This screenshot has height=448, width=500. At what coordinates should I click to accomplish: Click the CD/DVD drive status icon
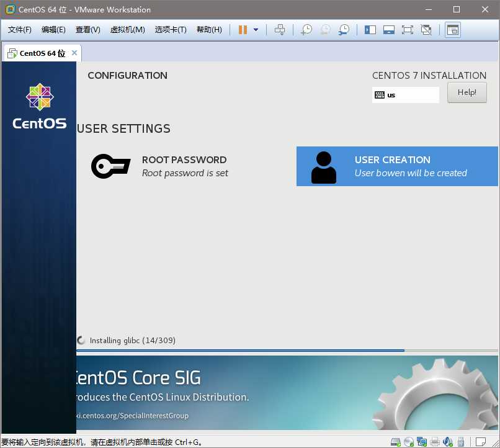pos(408,442)
